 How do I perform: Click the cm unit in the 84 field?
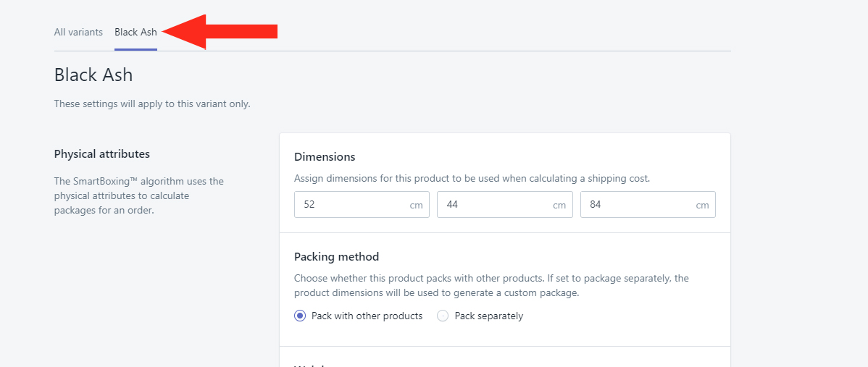tap(702, 206)
